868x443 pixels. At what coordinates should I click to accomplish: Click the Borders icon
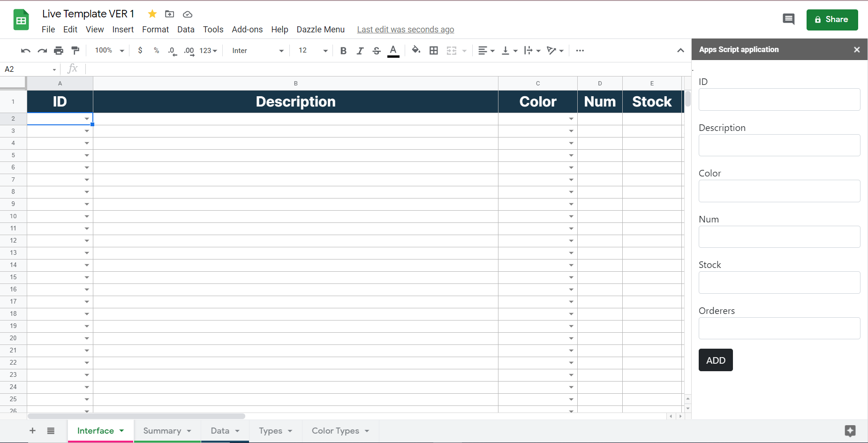tap(433, 50)
